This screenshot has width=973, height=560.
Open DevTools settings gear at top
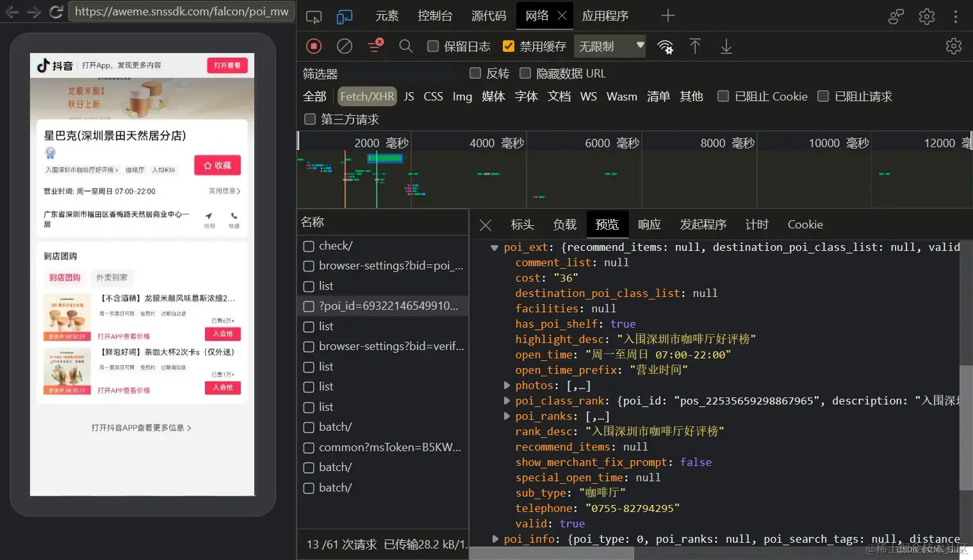tap(927, 16)
